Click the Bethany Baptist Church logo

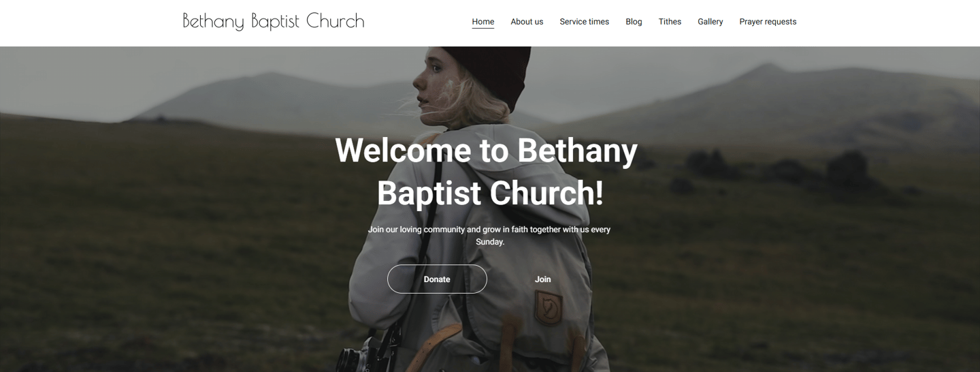click(274, 21)
